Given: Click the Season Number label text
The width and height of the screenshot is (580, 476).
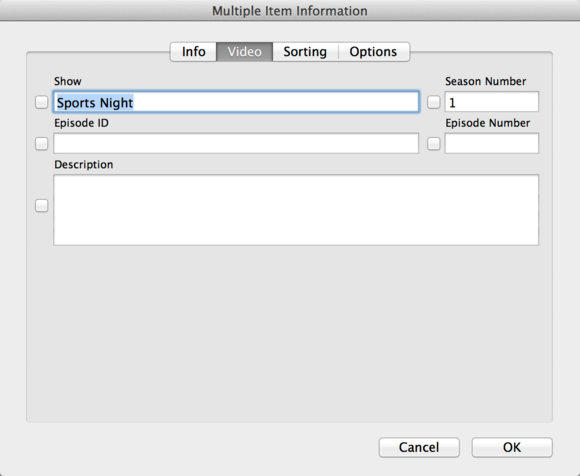Looking at the screenshot, I should [x=485, y=81].
